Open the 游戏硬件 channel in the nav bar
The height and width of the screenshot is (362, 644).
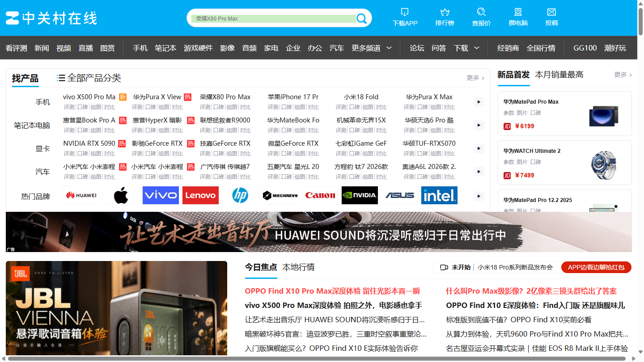pyautogui.click(x=198, y=48)
